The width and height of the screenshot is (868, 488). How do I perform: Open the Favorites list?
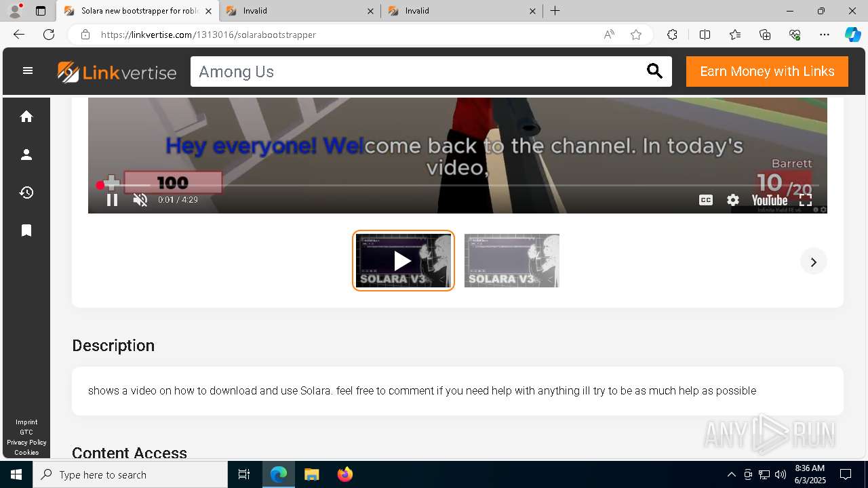point(735,35)
